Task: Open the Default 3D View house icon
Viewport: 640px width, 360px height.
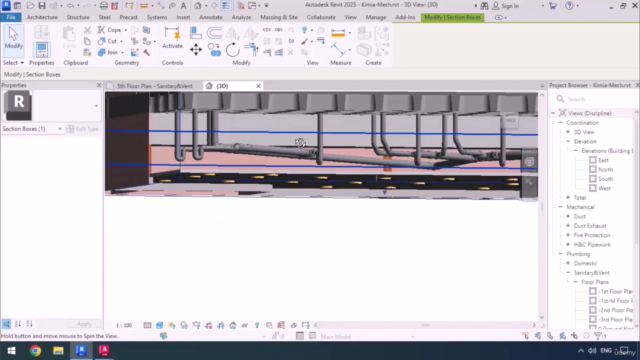Action: (x=198, y=6)
